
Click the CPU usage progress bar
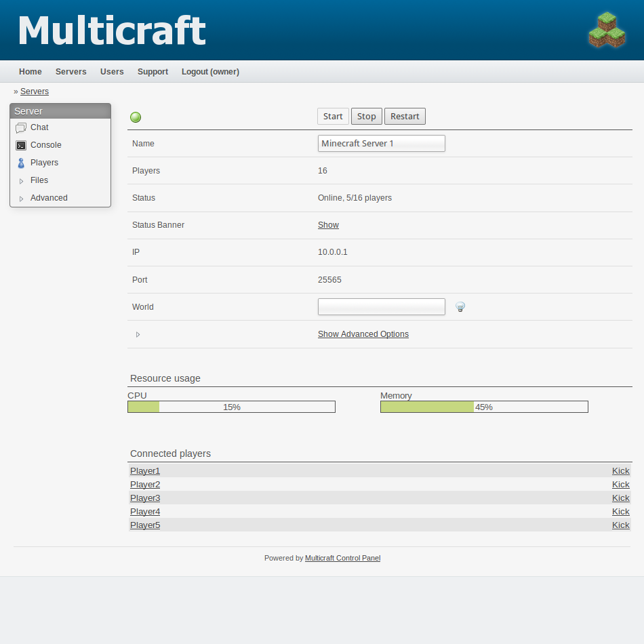click(232, 407)
